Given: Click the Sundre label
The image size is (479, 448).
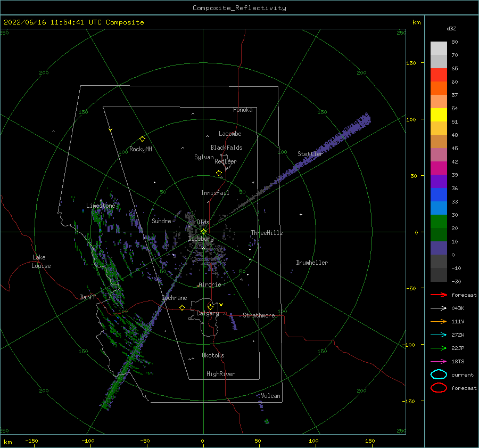Looking at the screenshot, I should point(161,221).
